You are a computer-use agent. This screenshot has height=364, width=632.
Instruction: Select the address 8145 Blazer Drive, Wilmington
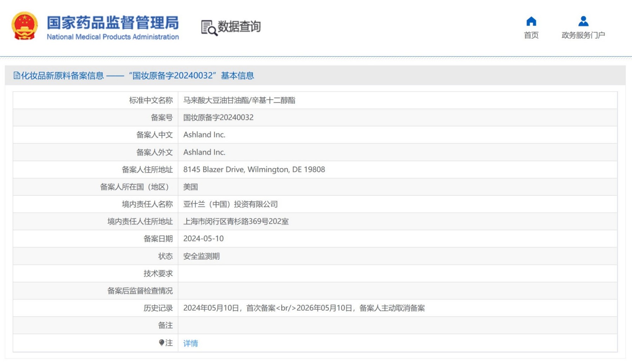tap(254, 169)
